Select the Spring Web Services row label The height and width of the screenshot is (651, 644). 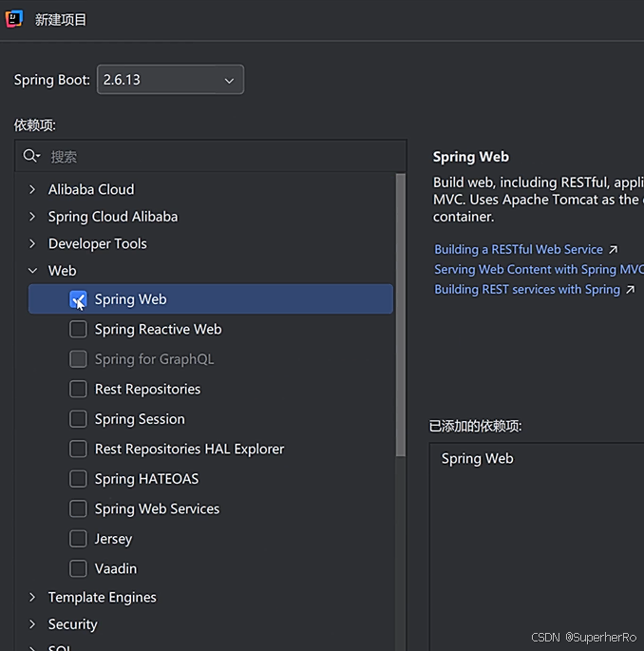[157, 508]
